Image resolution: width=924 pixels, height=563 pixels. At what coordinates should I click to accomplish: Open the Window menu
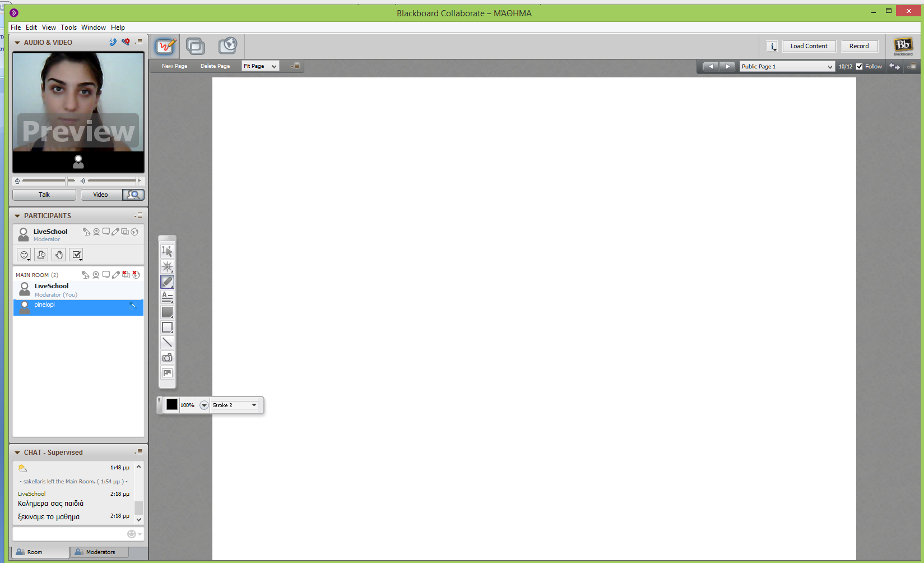point(94,27)
